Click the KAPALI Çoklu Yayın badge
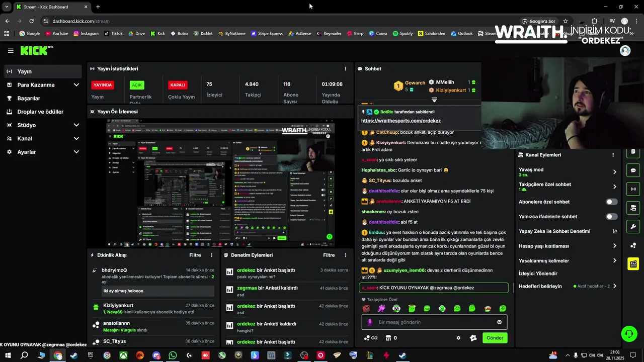Screen dimensions: 644x362 (x=178, y=85)
